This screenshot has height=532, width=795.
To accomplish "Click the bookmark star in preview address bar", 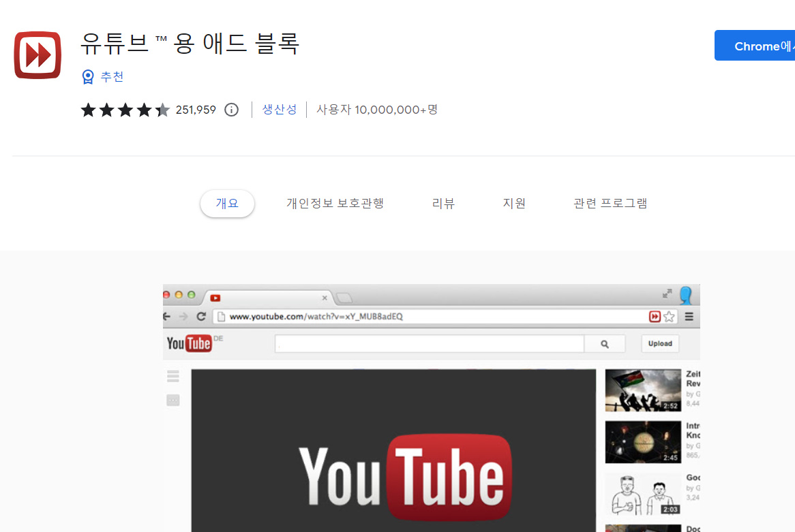I will coord(670,317).
